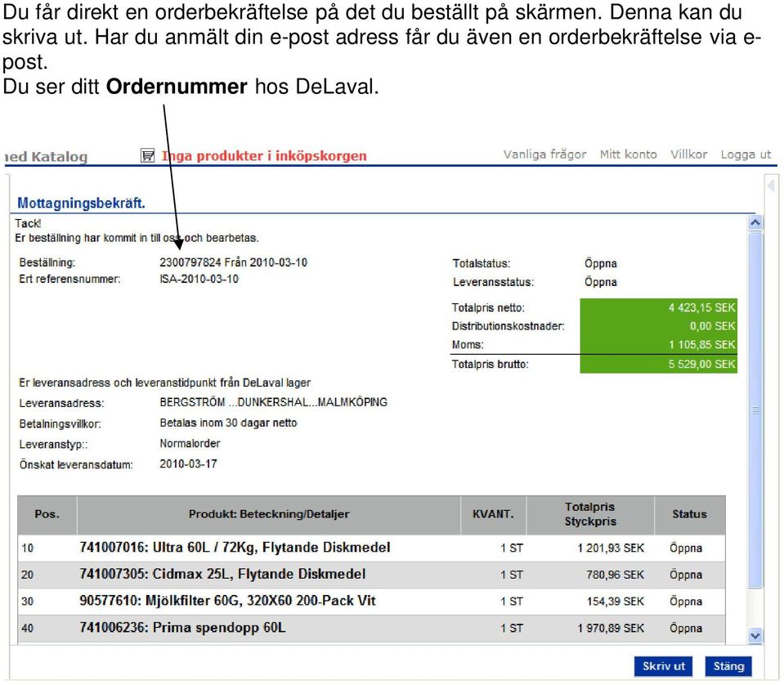The width and height of the screenshot is (784, 685).
Task: Click the Skriv ut button
Action: [x=663, y=666]
